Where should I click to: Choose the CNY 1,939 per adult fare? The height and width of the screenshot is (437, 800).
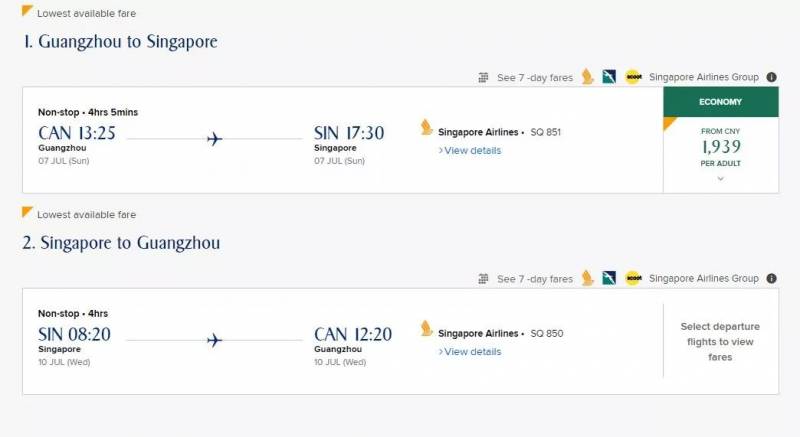(720, 147)
